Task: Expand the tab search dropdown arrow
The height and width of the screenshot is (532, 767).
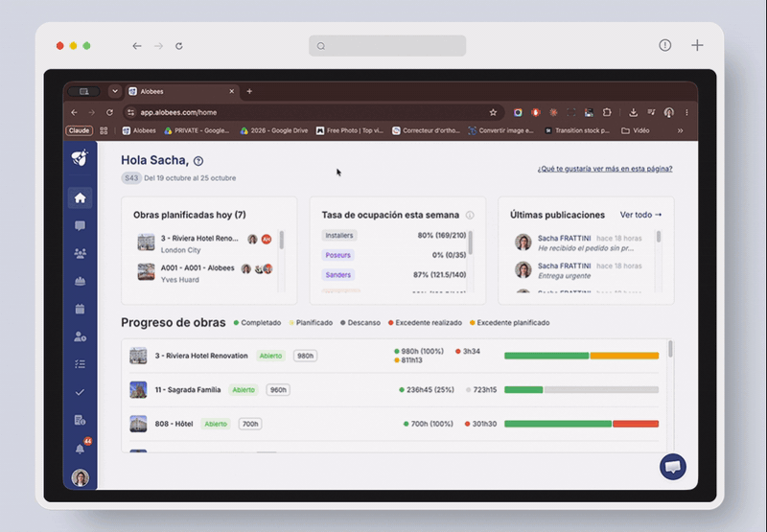Action: pyautogui.click(x=115, y=91)
